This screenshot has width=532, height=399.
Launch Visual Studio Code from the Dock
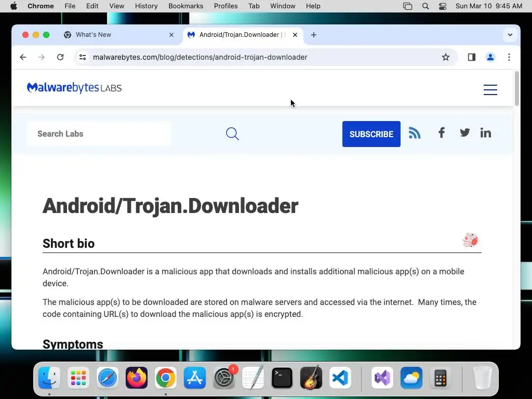pyautogui.click(x=340, y=378)
